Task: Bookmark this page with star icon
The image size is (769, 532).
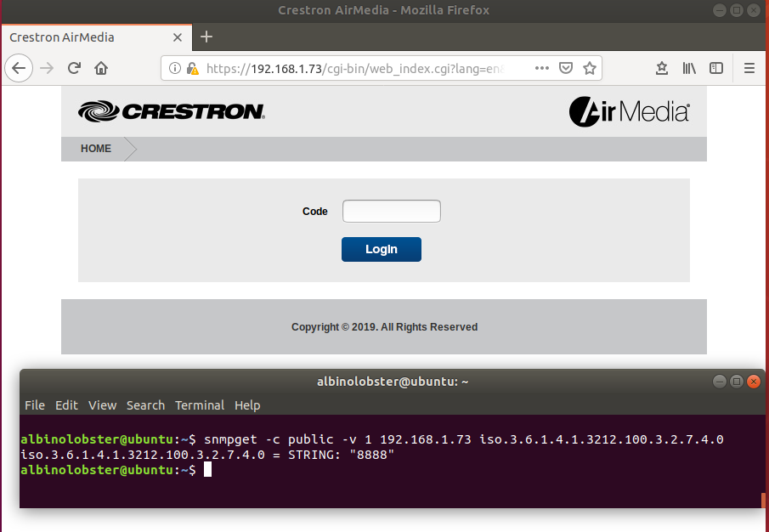Action: 589,69
